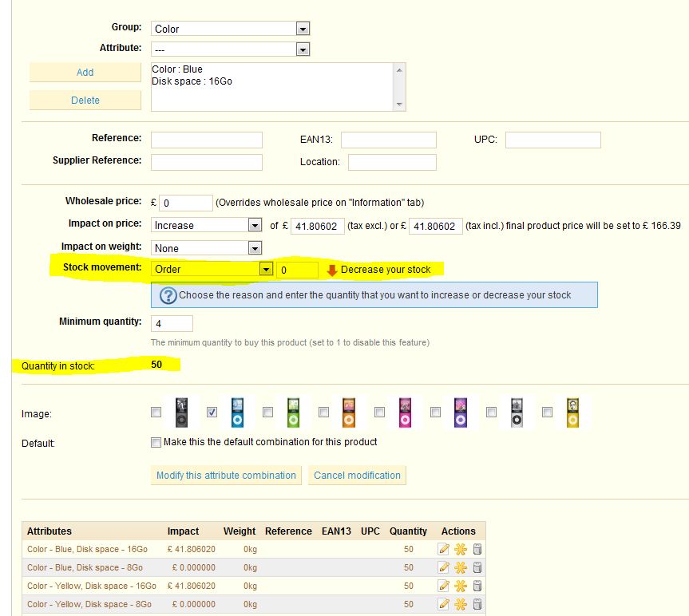The image size is (689, 616).
Task: Focus the Wholesale price field
Action: click(x=186, y=203)
